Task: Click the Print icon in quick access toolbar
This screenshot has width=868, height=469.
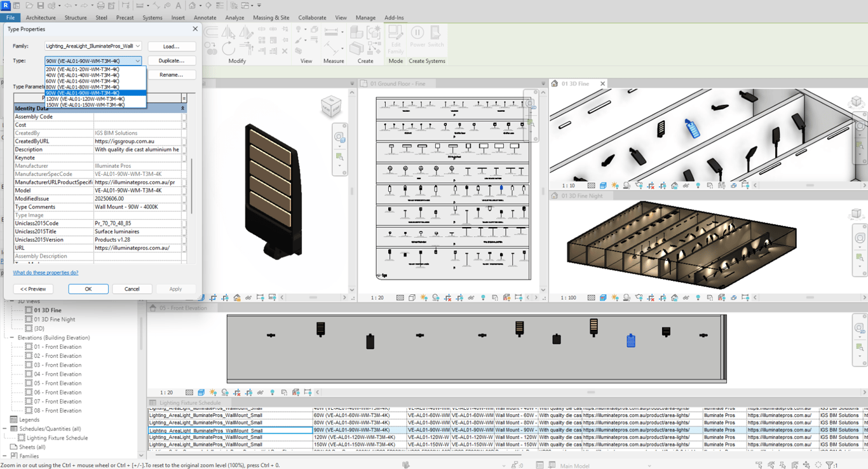Action: [x=100, y=6]
